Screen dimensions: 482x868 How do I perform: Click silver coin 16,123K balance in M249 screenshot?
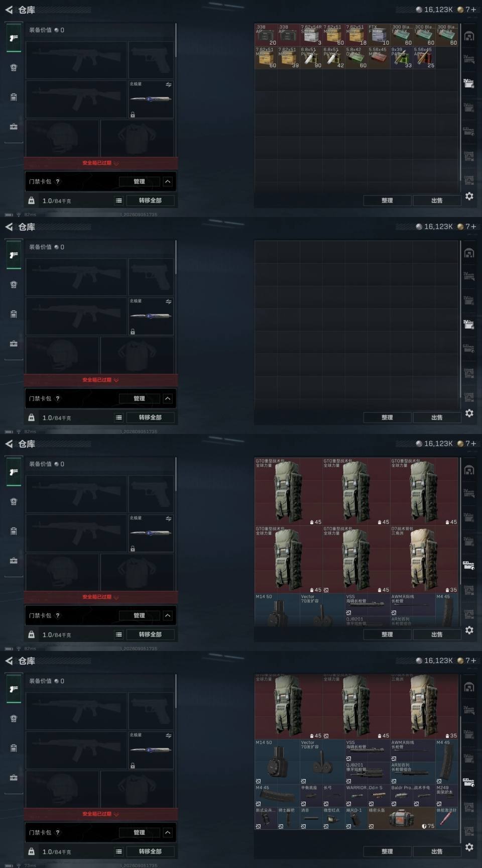tap(434, 661)
